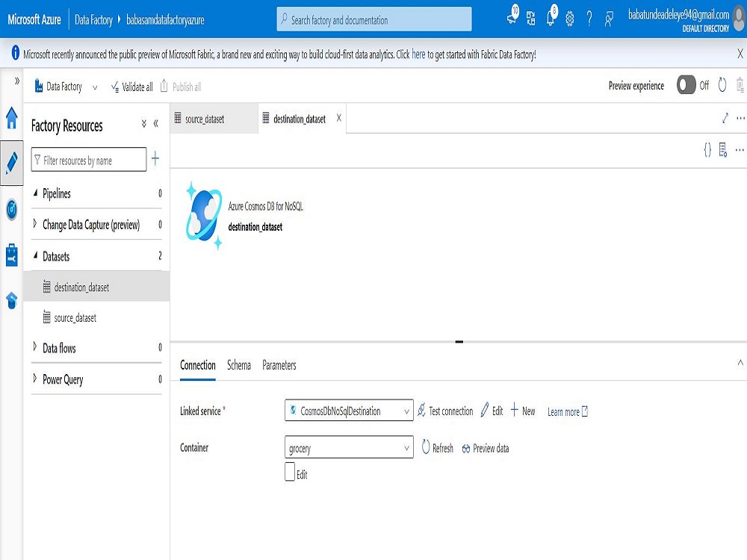Screen dimensions: 747x560
Task: Open the Learning center icon in sidebar
Action: tap(11, 300)
